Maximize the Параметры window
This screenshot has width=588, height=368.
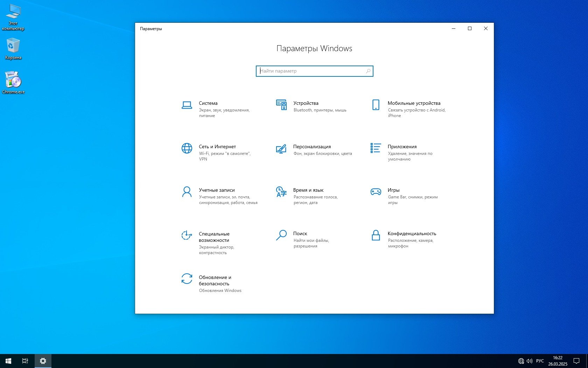(470, 29)
